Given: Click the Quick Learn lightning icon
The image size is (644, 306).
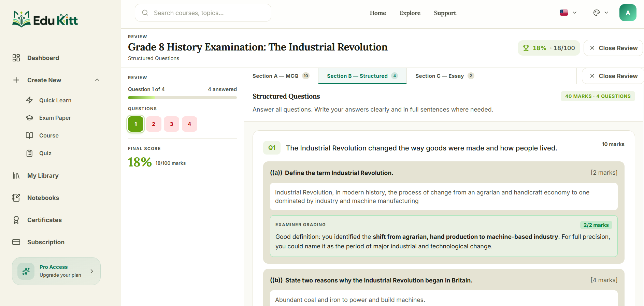Looking at the screenshot, I should (30, 100).
